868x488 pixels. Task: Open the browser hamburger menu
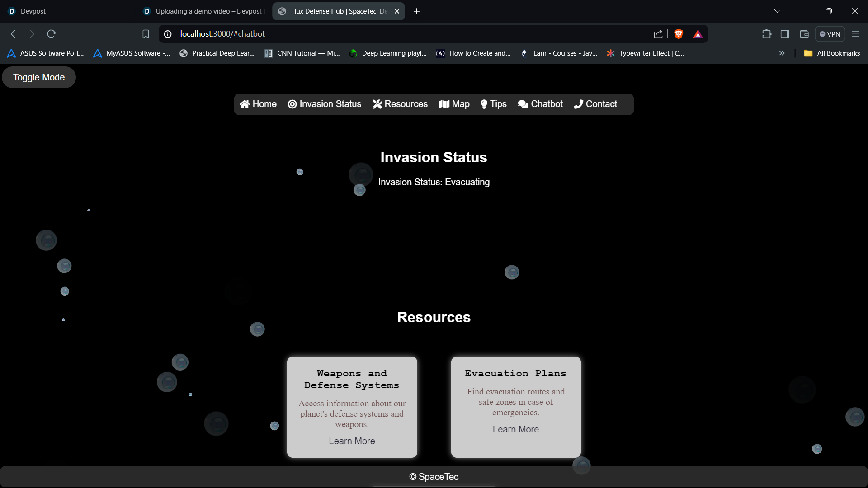[855, 34]
